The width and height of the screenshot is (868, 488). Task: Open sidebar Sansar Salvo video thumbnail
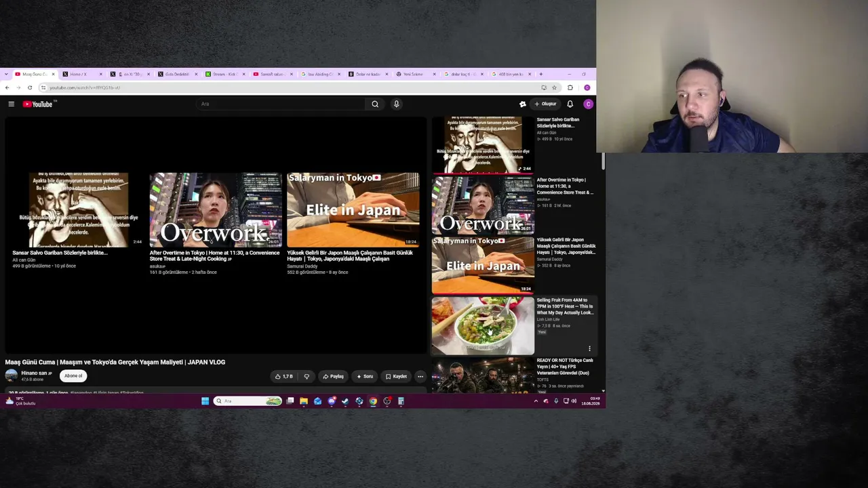pyautogui.click(x=483, y=144)
